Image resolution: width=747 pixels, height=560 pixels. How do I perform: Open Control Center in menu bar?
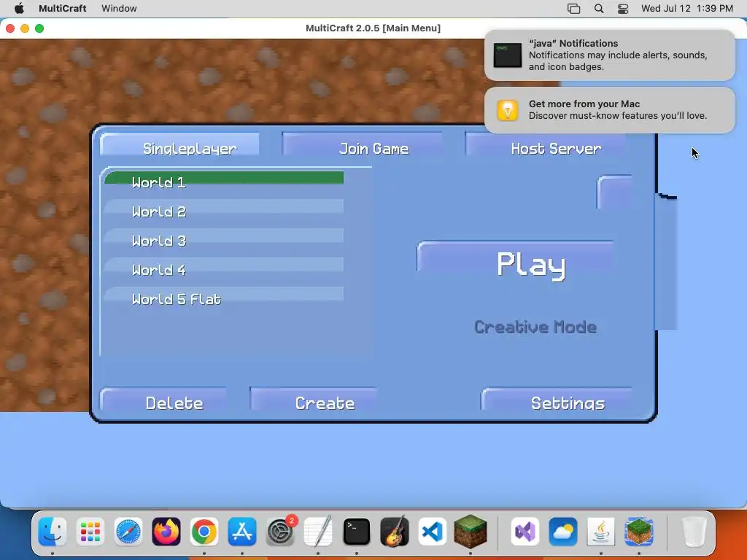pyautogui.click(x=623, y=9)
